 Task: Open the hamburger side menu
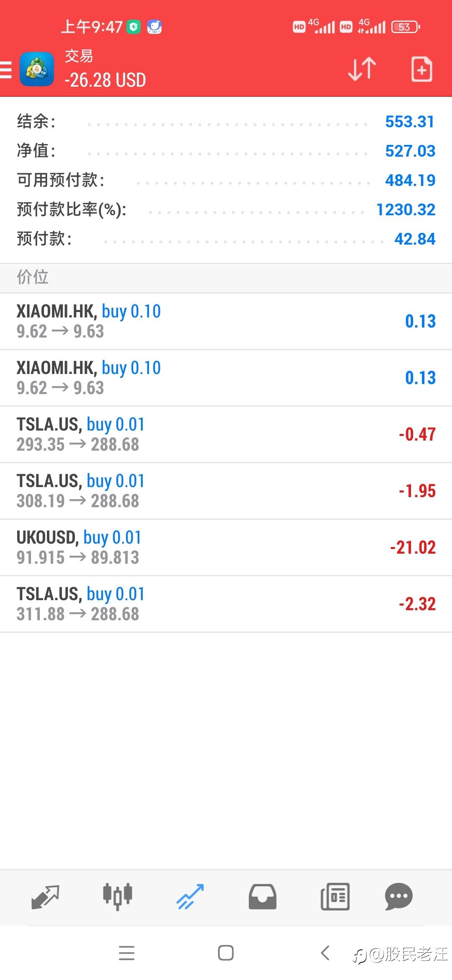click(x=6, y=70)
